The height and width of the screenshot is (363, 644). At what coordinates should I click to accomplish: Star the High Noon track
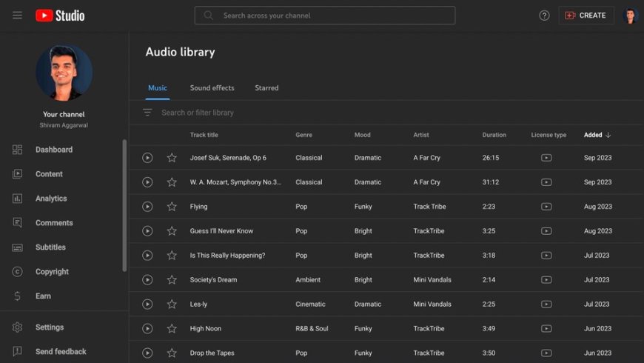pyautogui.click(x=172, y=328)
